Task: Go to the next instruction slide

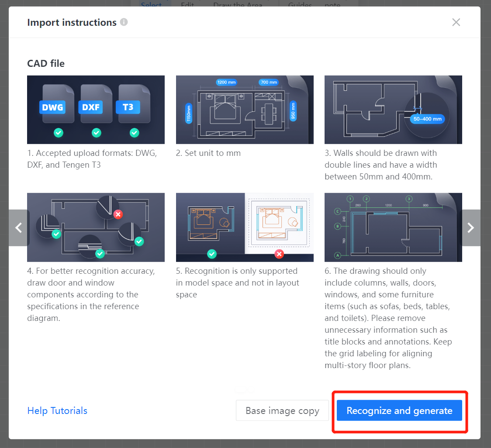Action: [470, 227]
